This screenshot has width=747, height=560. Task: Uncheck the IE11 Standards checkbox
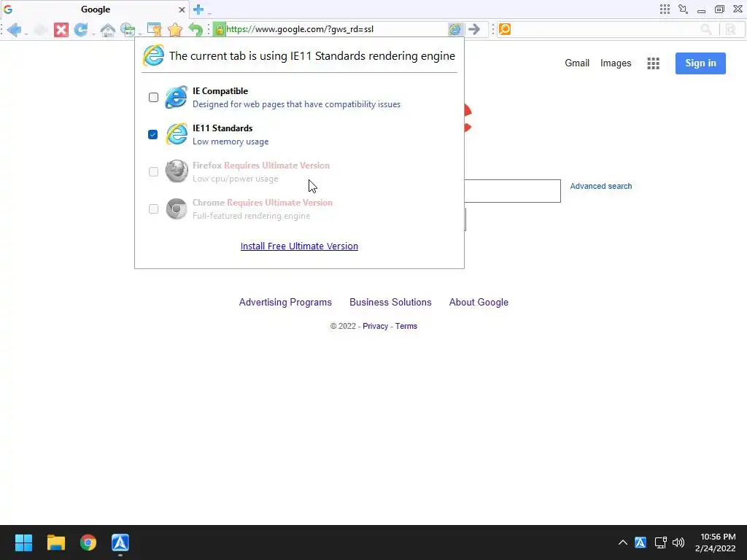click(153, 134)
